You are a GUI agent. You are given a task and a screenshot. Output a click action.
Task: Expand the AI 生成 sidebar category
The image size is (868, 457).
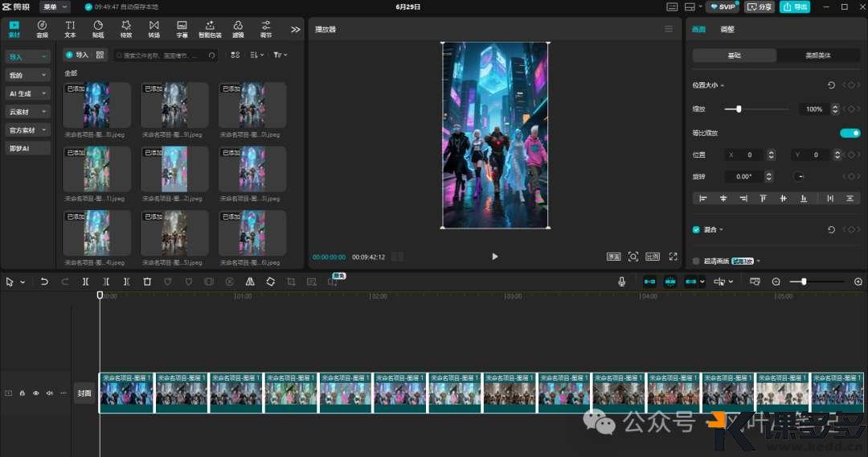click(28, 93)
